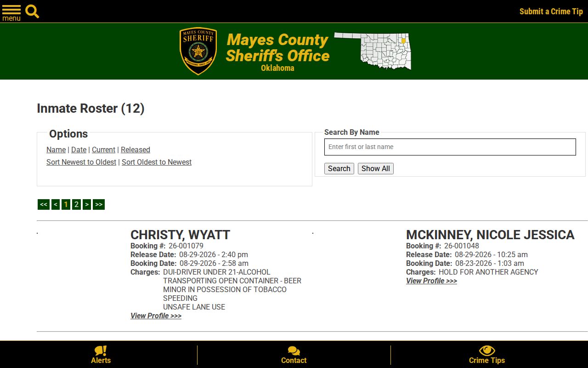Click booking date 08-23-2026 - 1:03 am
The image size is (588, 368).
tap(490, 263)
